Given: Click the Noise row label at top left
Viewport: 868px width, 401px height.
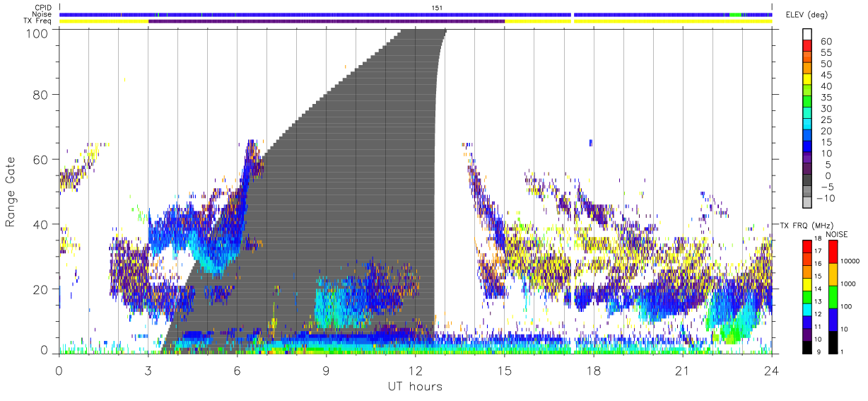Looking at the screenshot, I should click(42, 14).
